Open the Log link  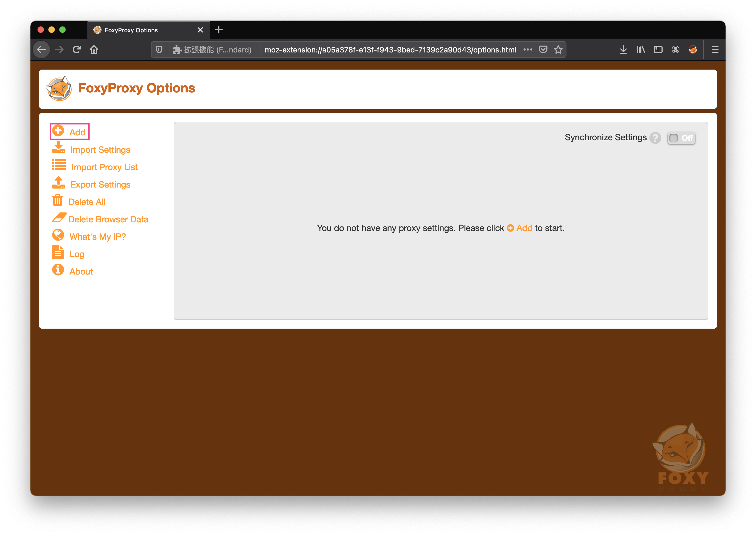77,254
